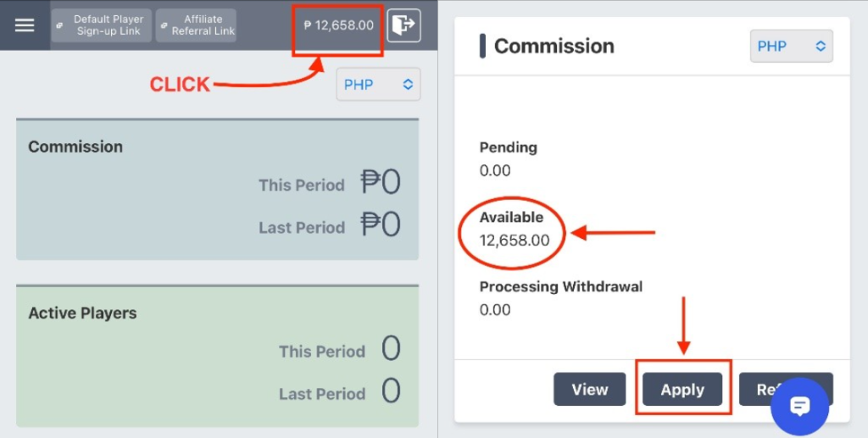The height and width of the screenshot is (438, 868).
Task: Copy the Default Player Sign-up Link
Action: point(102,25)
